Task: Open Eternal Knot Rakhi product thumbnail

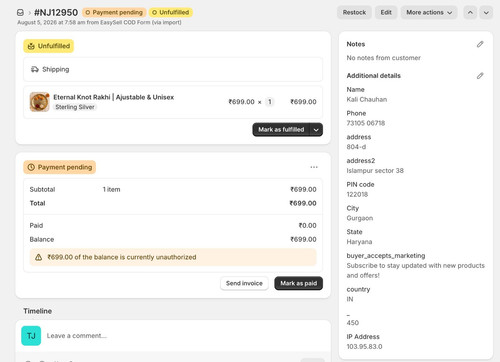Action: pyautogui.click(x=39, y=102)
